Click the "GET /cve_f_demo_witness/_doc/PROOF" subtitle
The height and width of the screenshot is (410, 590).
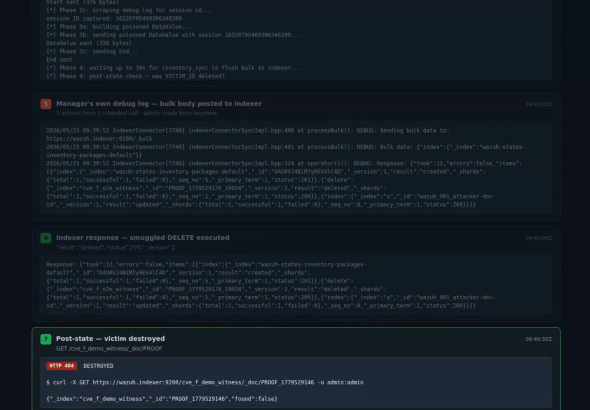coord(109,349)
